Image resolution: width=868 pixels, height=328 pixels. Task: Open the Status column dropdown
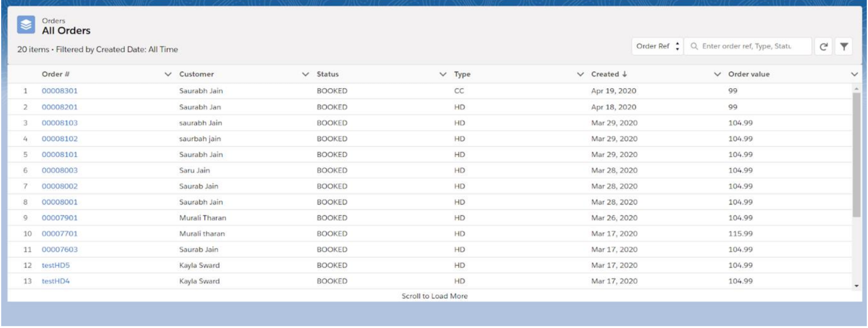pos(443,75)
